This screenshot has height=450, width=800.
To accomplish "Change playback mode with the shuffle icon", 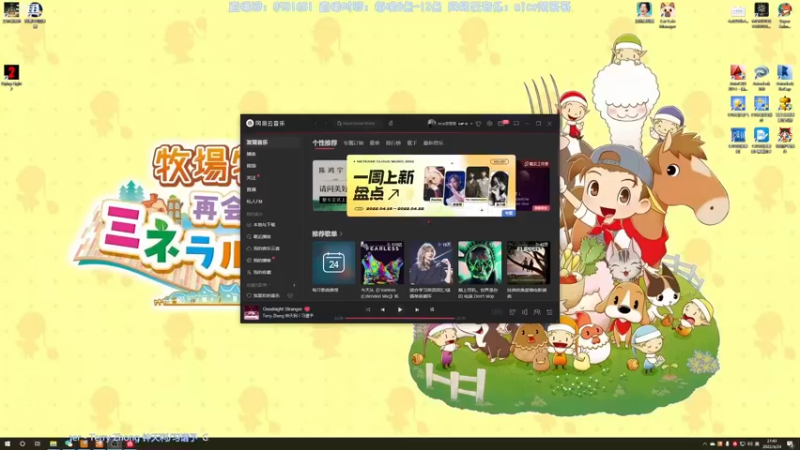I will coord(368,310).
